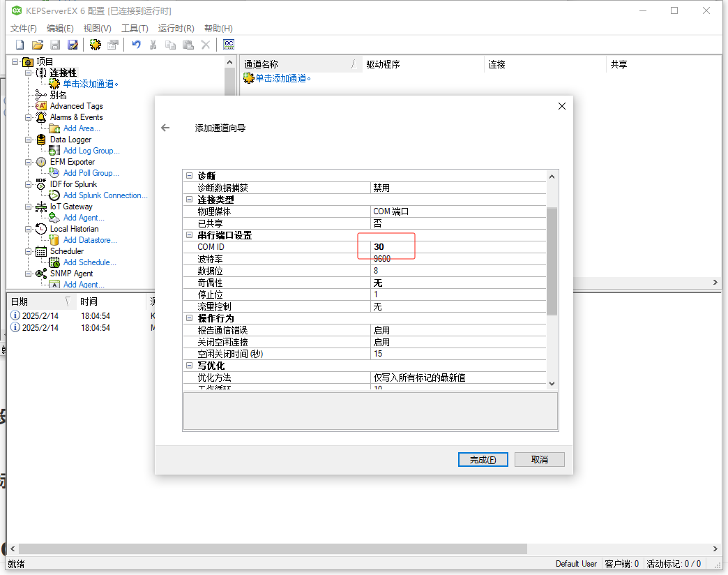This screenshot has width=728, height=575.
Task: Click the Add Log Group link
Action: pyautogui.click(x=91, y=151)
